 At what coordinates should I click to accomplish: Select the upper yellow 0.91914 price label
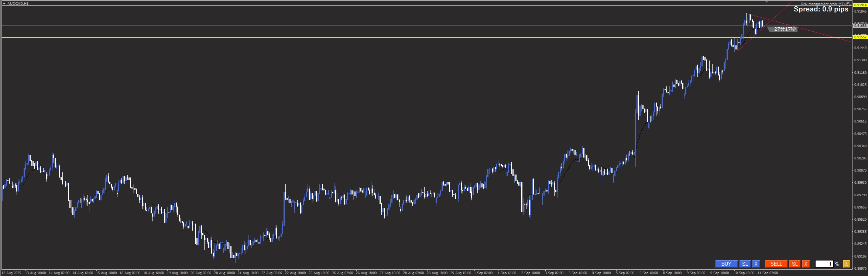coord(860,5)
